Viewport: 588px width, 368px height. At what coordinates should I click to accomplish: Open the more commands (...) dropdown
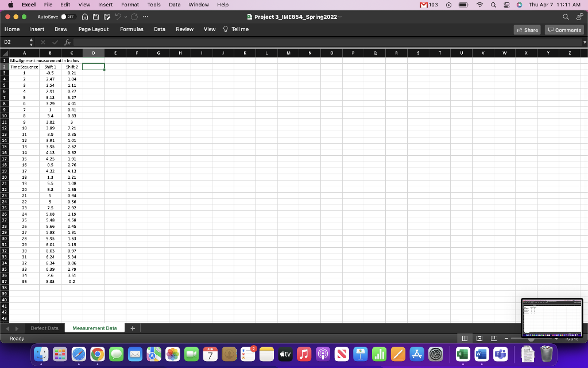tap(145, 17)
